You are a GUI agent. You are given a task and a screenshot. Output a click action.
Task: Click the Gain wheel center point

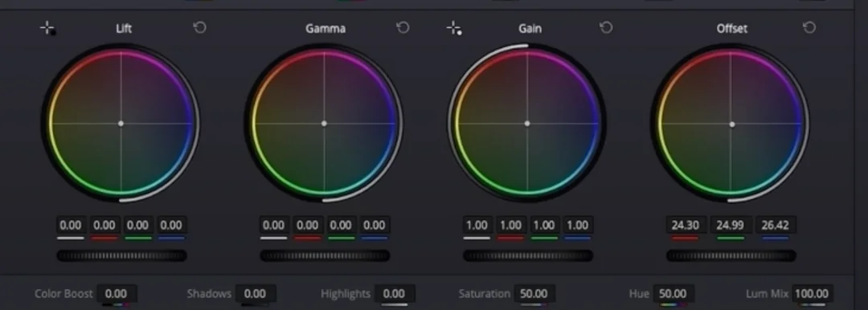[527, 124]
